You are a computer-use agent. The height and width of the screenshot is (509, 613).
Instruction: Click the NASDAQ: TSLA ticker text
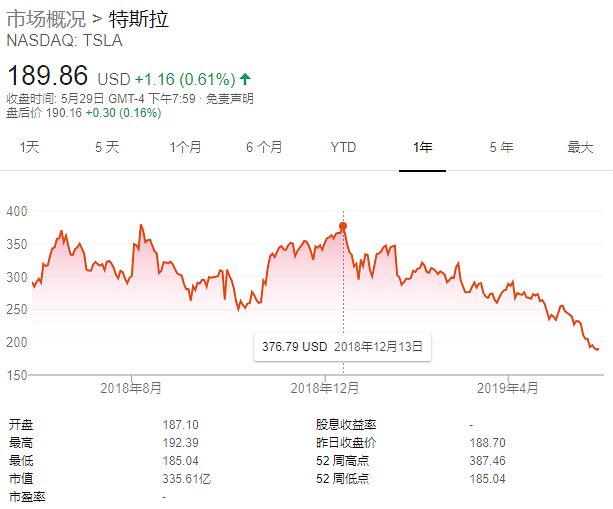point(65,41)
